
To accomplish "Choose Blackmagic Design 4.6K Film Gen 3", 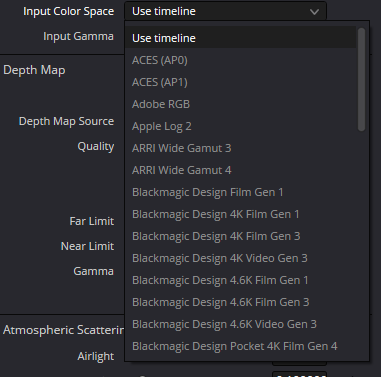I will 241,302.
